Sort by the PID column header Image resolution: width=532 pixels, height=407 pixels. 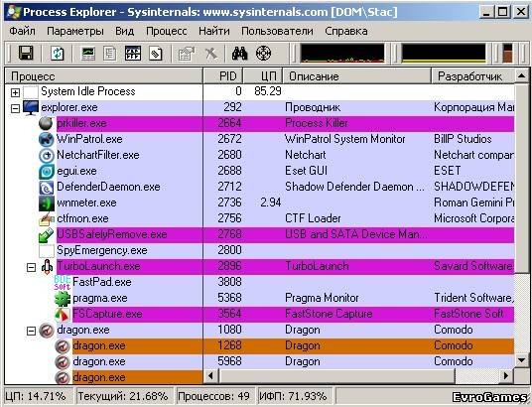coord(223,76)
